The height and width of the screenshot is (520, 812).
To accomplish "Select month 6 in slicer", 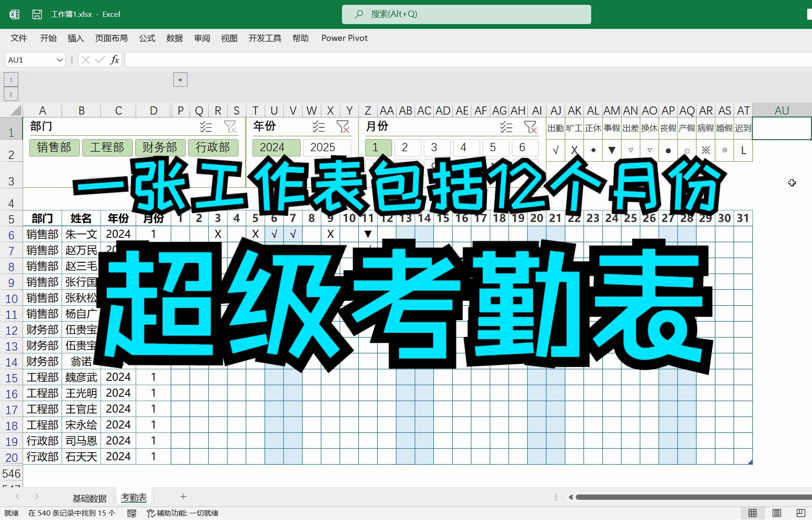I will tap(525, 147).
